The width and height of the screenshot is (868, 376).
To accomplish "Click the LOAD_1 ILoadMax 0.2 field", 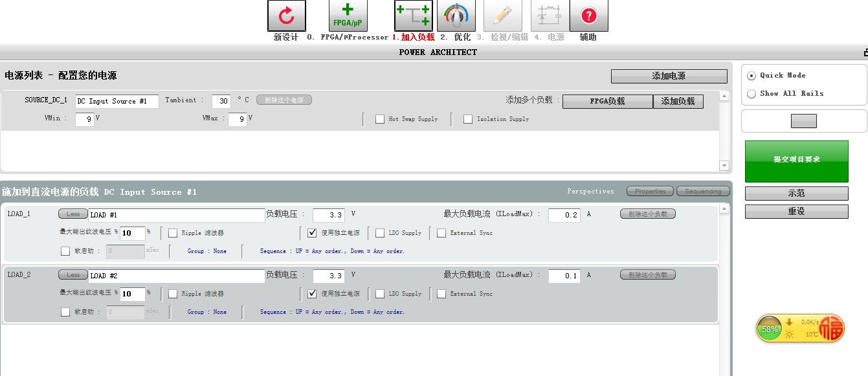I will tap(564, 216).
